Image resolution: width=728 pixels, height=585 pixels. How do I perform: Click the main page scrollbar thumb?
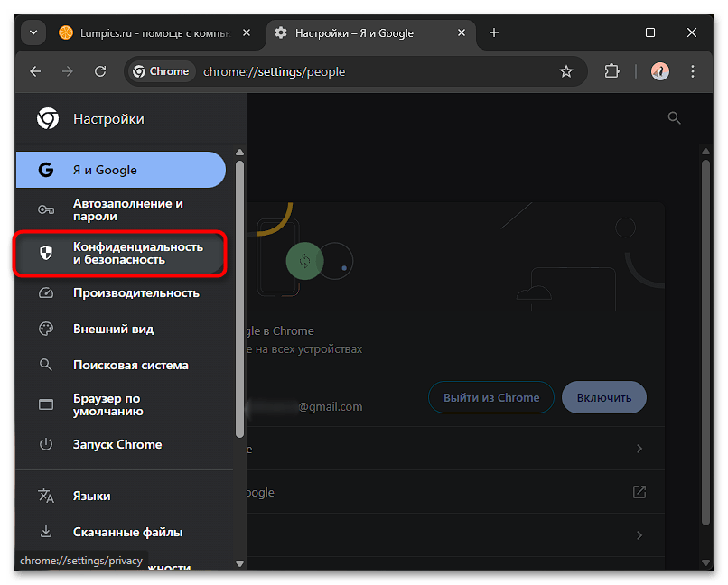pos(705,343)
